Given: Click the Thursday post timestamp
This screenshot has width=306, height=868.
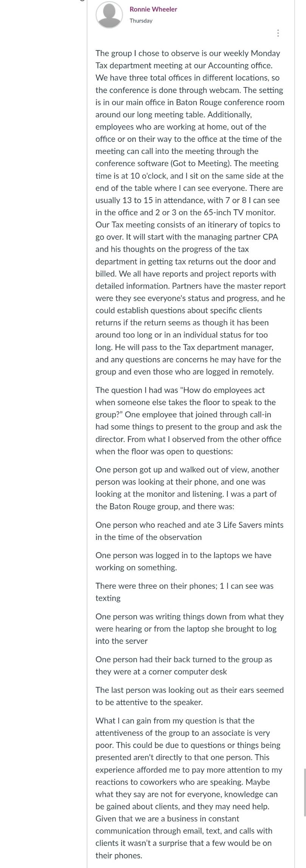Looking at the screenshot, I should [141, 21].
